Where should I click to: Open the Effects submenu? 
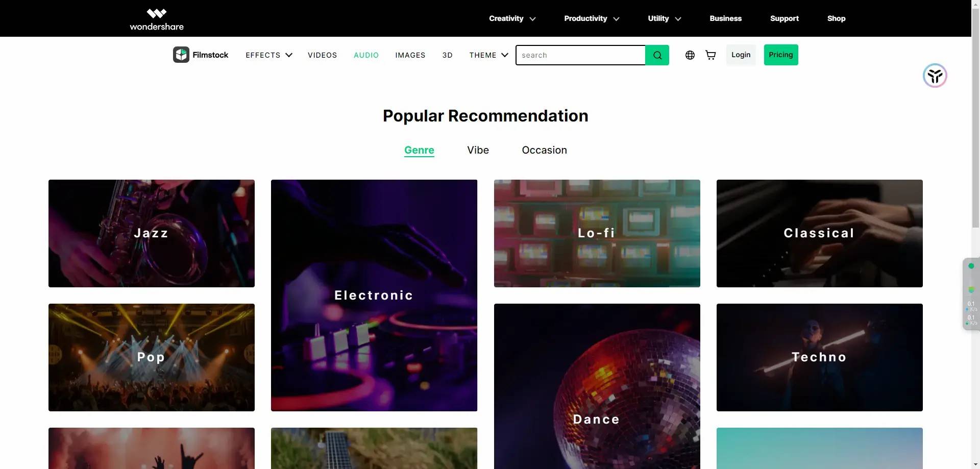point(268,55)
